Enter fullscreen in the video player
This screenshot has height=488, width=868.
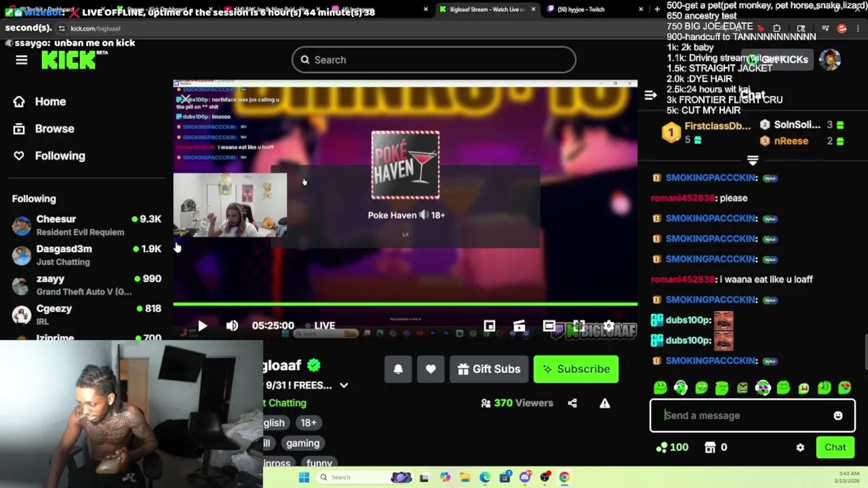tap(579, 326)
